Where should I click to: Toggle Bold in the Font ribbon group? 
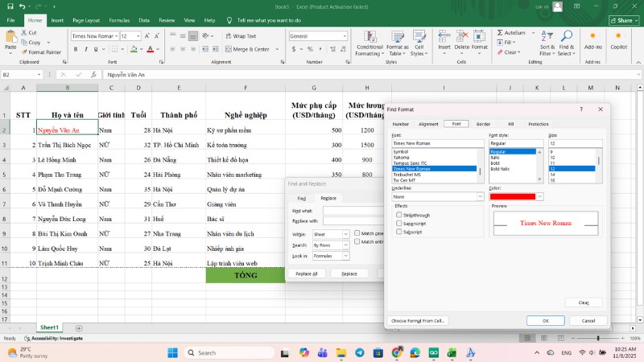coord(75,49)
